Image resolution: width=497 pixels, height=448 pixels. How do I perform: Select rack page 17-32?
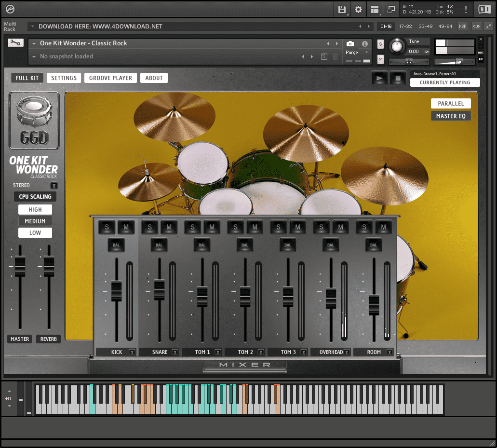(x=405, y=27)
